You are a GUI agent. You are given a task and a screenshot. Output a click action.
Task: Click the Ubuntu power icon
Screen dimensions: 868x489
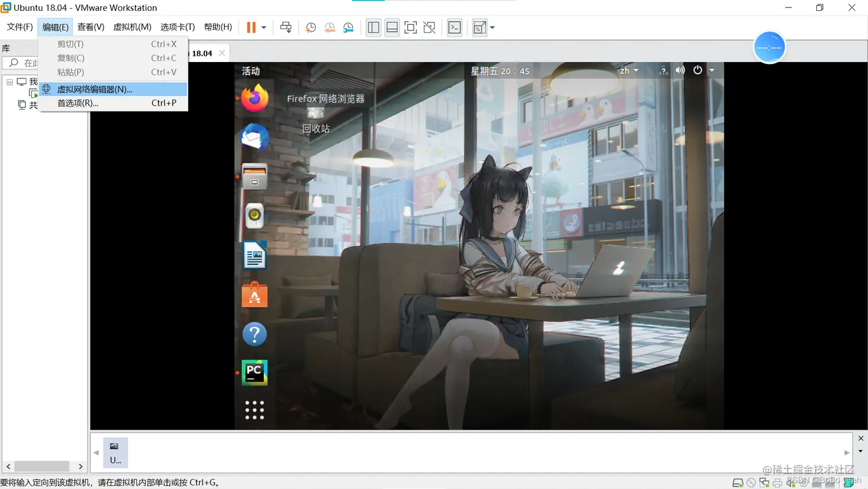click(x=697, y=70)
